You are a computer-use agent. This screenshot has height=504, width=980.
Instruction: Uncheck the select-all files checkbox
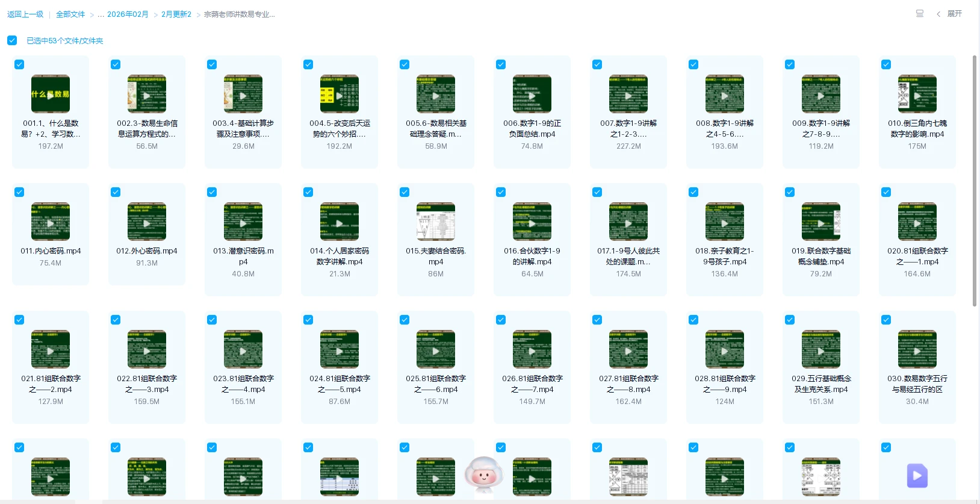coord(12,40)
